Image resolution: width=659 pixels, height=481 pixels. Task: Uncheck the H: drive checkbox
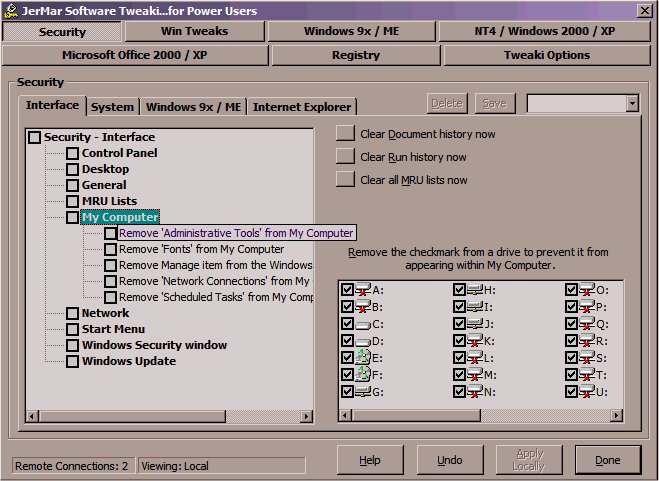click(x=459, y=290)
